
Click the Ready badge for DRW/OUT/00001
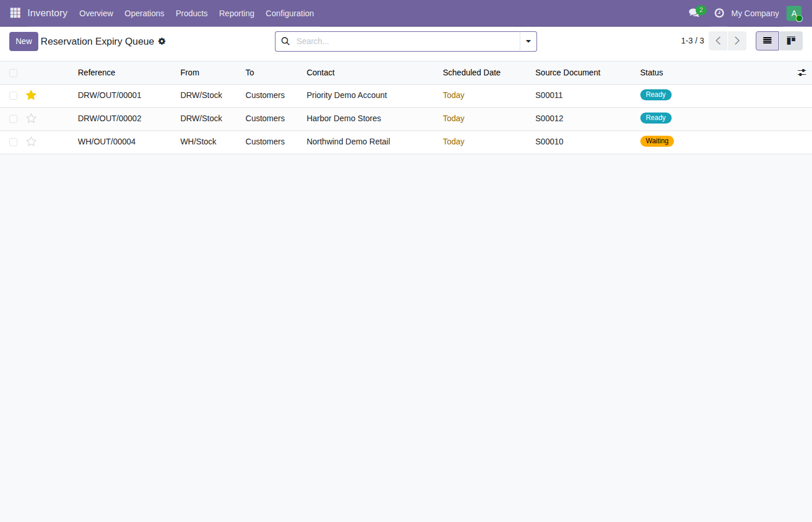pos(656,95)
